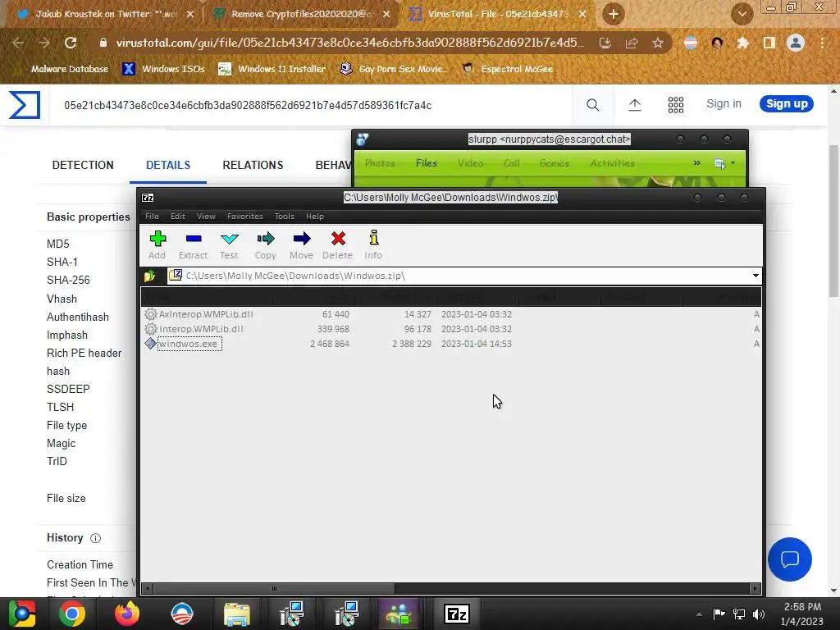Show hidden system tray icons
840x630 pixels.
[699, 614]
